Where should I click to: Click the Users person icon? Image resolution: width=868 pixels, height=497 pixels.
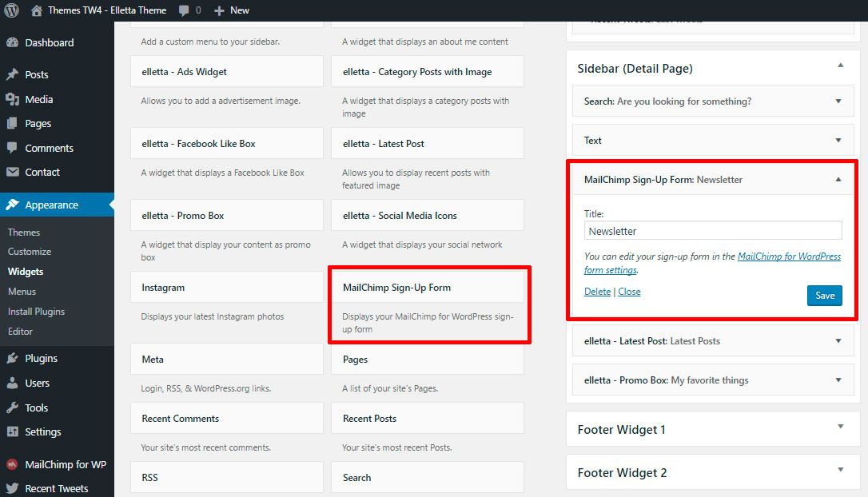[12, 383]
